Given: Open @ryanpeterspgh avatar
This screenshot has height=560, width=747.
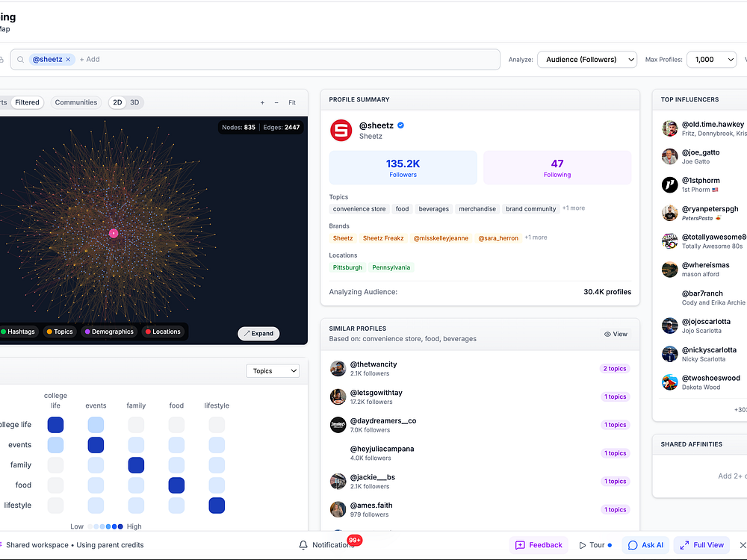Looking at the screenshot, I should [669, 213].
